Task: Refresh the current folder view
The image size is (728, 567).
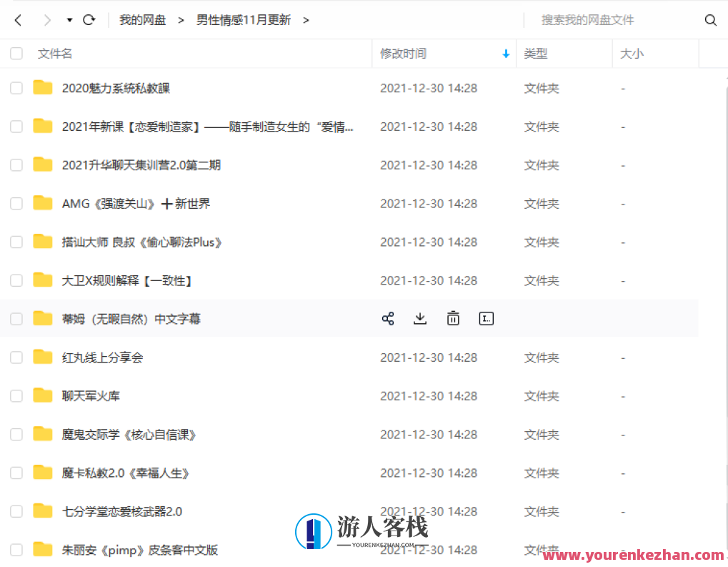Action: tap(89, 19)
